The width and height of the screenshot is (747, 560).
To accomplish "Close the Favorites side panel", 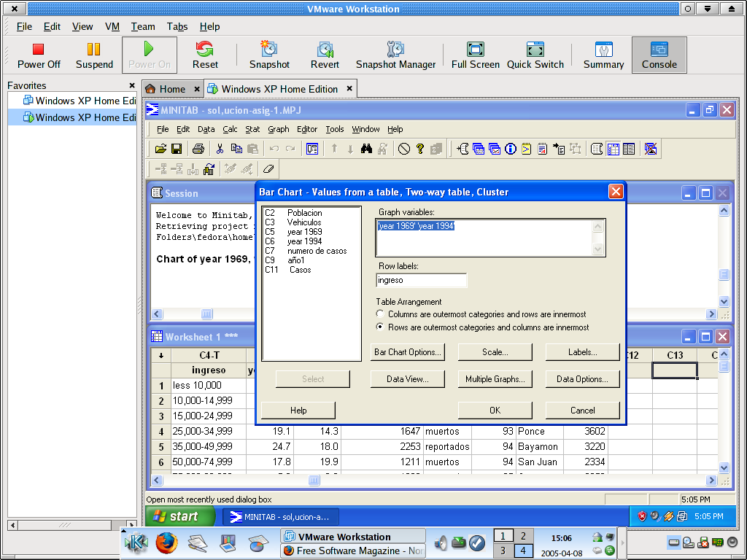I will (x=132, y=85).
